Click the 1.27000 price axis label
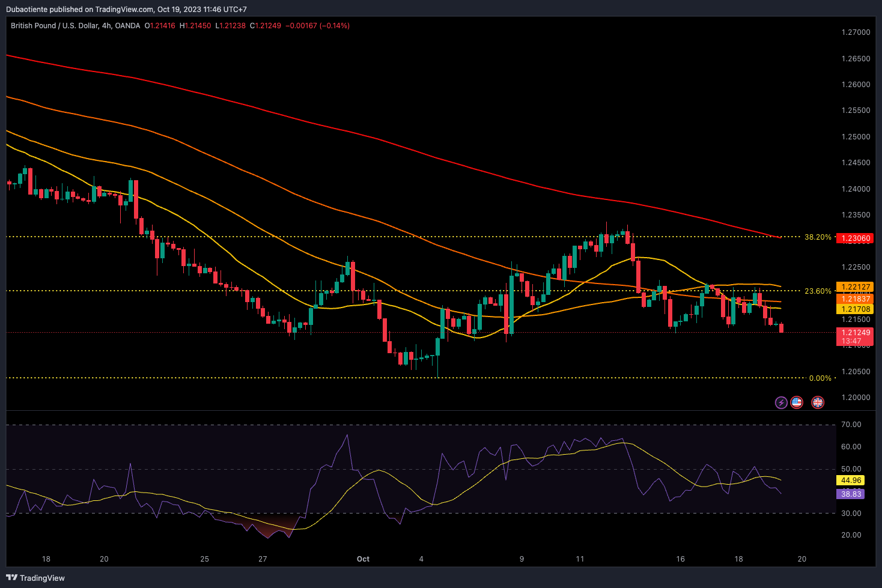 tap(856, 32)
